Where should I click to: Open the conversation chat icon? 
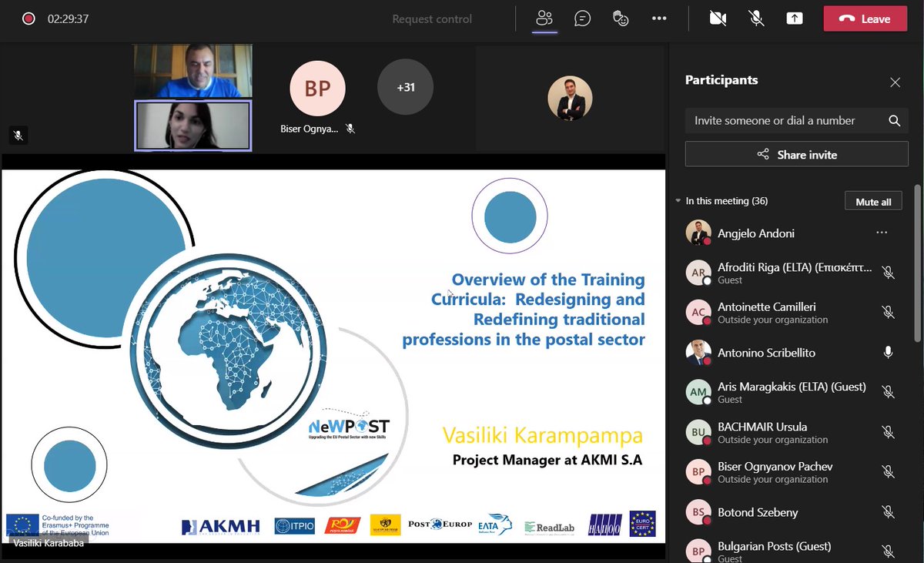pos(583,18)
